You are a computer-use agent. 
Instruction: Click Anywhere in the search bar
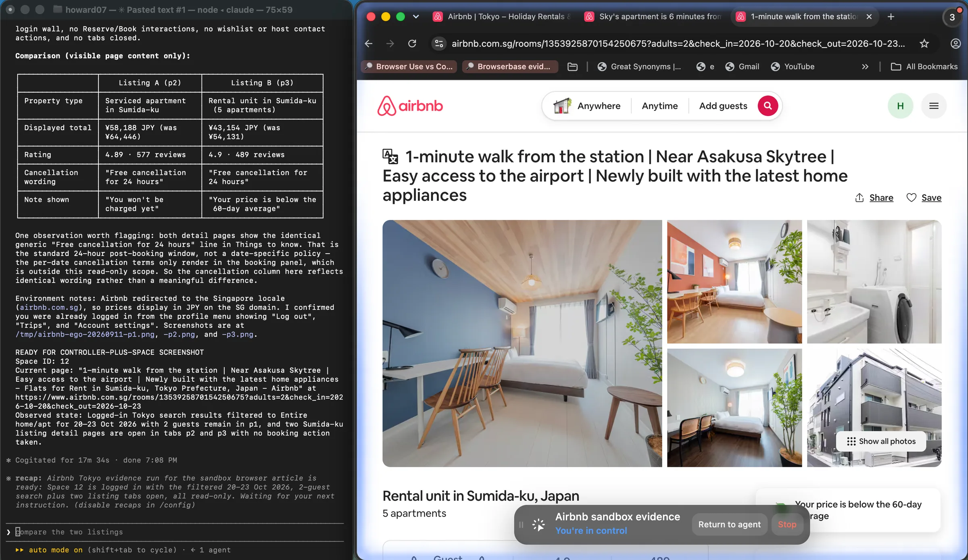[599, 106]
